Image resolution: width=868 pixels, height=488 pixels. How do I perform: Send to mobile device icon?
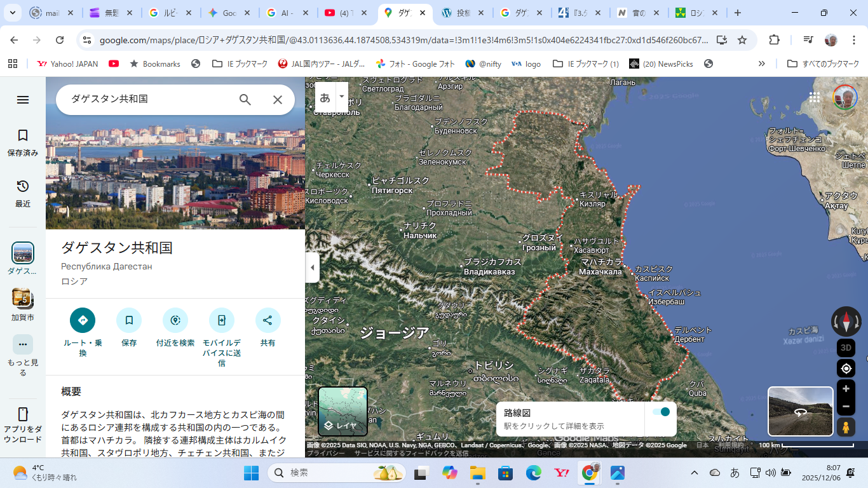222,320
